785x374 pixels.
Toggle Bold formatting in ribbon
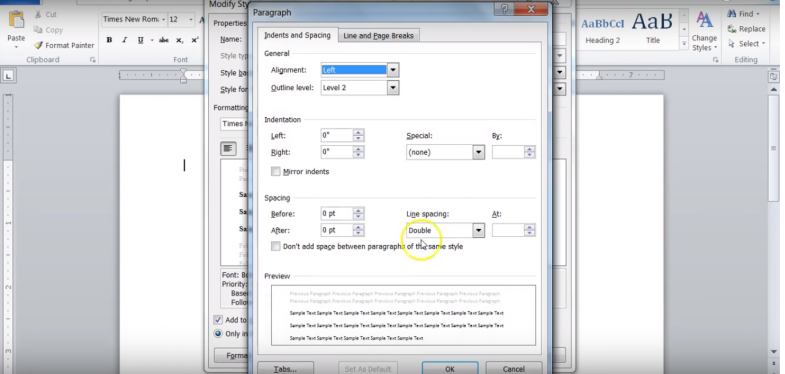tap(109, 40)
